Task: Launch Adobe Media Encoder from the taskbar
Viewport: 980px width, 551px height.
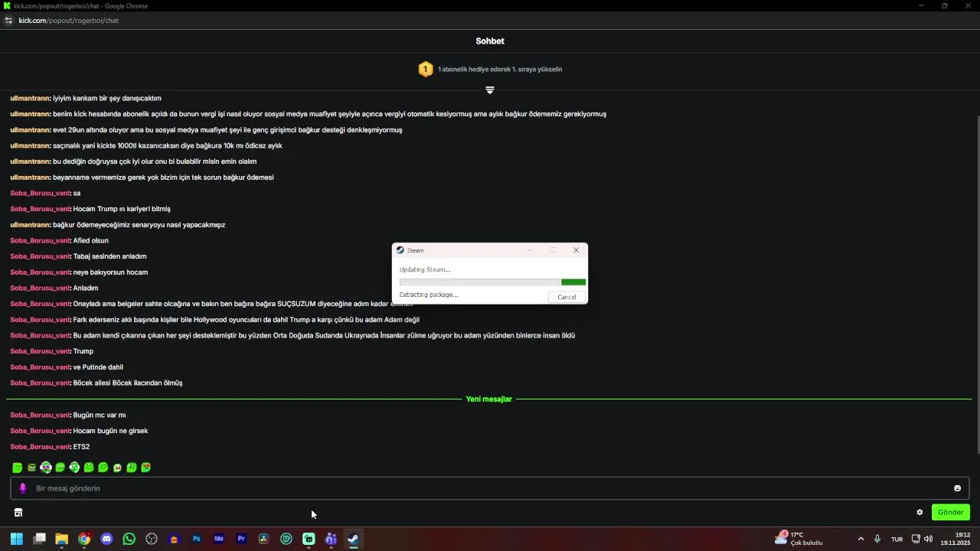Action: 219,539
